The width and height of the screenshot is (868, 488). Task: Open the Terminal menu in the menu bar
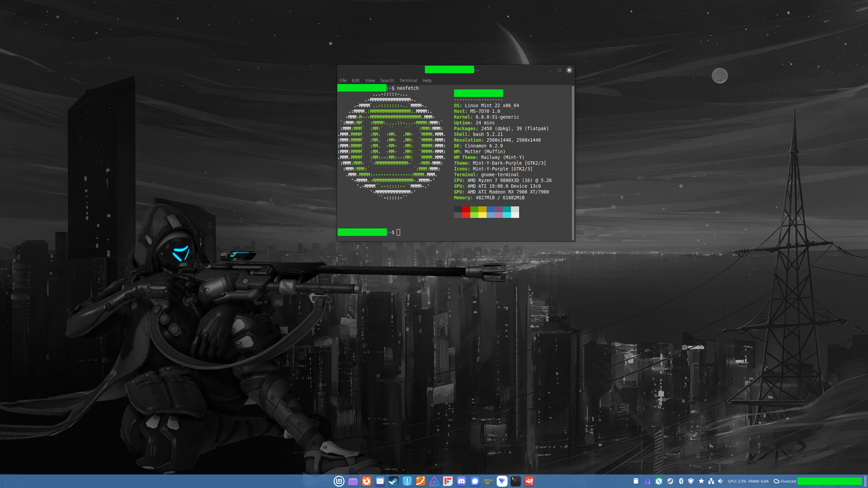(x=408, y=80)
